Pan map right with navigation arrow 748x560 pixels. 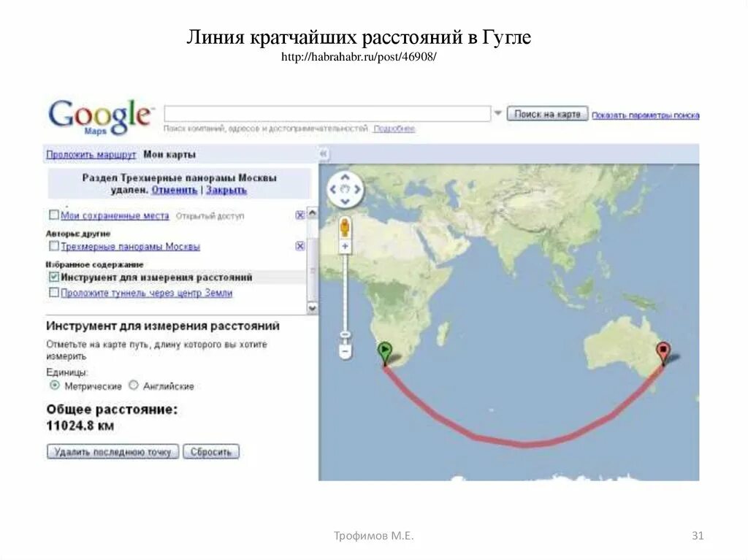(x=356, y=189)
